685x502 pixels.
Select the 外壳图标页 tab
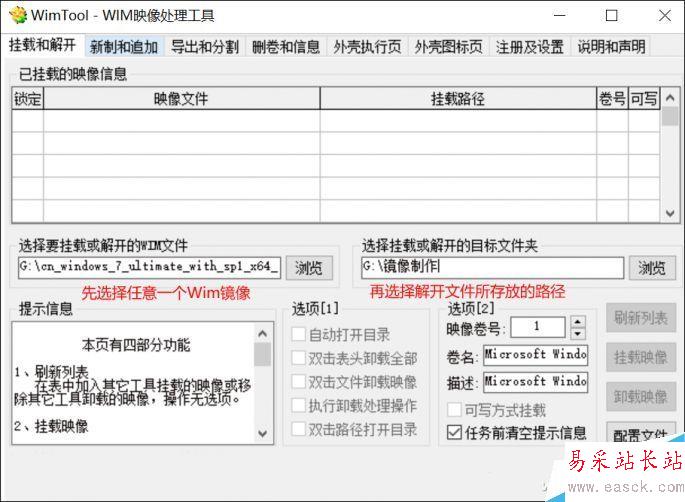449,47
